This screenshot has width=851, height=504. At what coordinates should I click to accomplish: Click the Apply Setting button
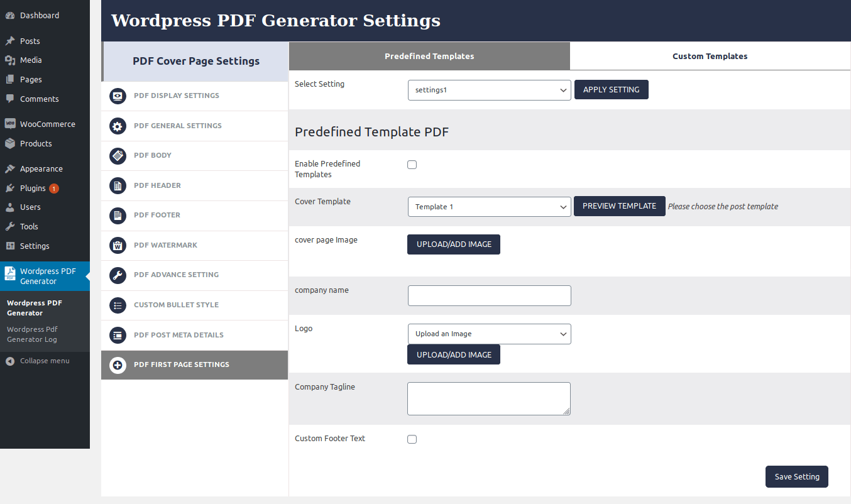point(612,89)
